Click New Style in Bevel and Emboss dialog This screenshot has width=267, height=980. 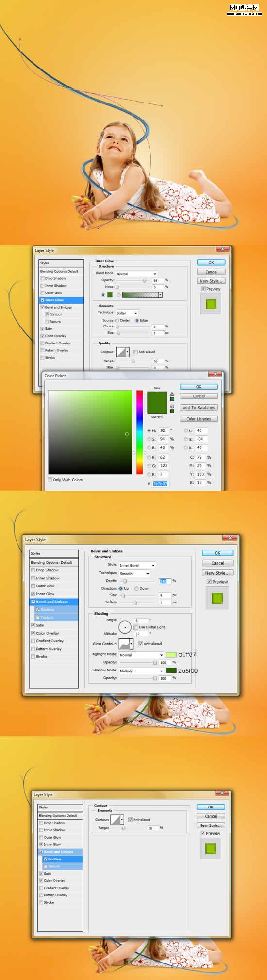217,573
